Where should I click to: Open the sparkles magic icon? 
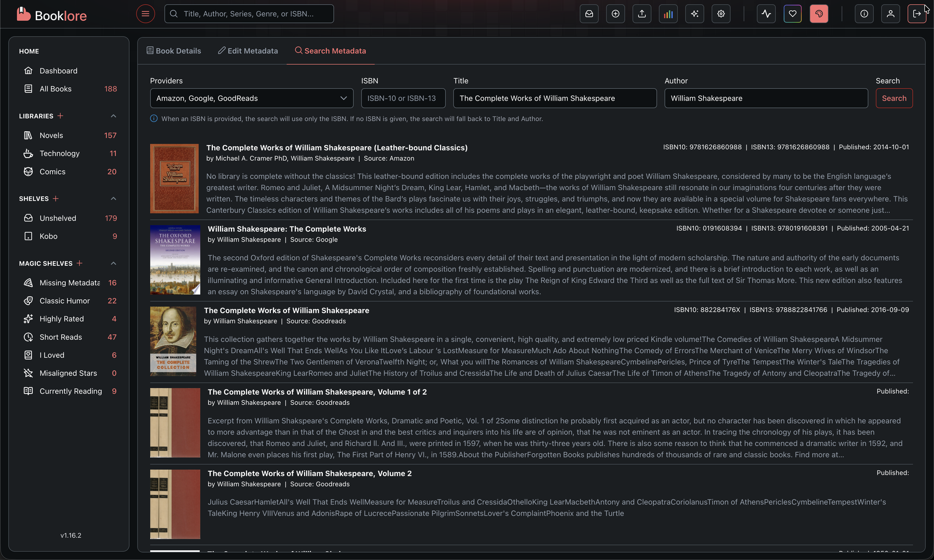[695, 13]
